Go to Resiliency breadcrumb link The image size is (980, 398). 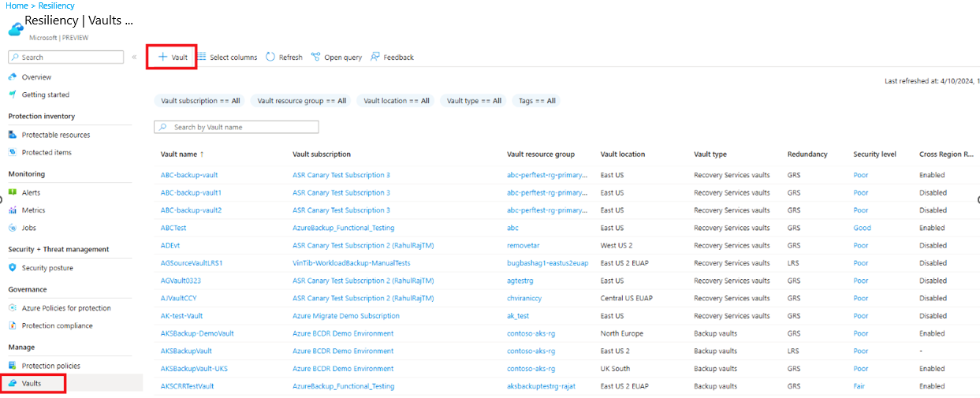[x=57, y=6]
